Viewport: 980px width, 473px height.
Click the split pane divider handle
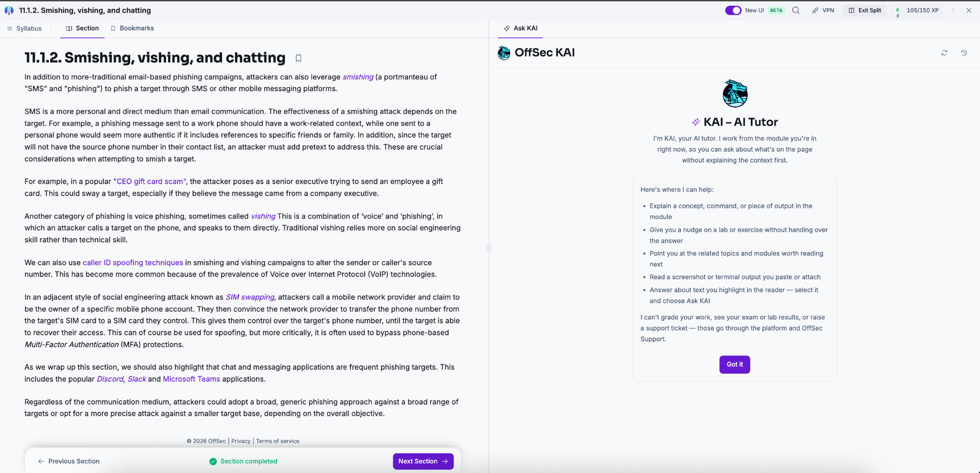489,247
